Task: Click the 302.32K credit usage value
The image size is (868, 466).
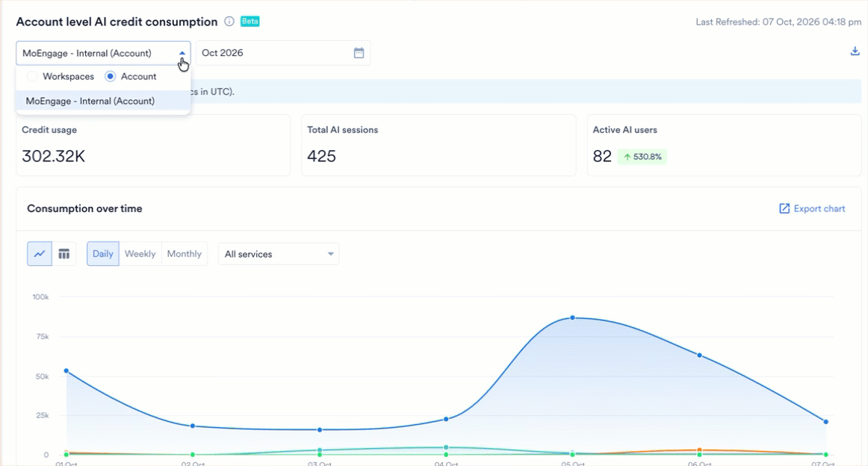Action: coord(54,156)
